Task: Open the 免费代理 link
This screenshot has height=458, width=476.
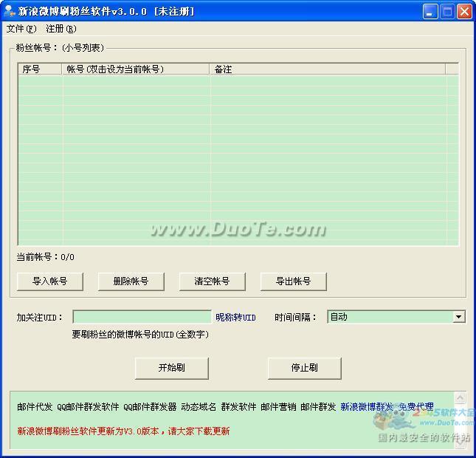Action: point(416,407)
